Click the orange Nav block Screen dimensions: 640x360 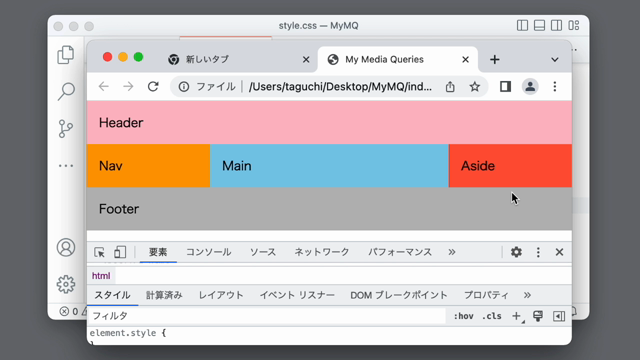tap(148, 166)
